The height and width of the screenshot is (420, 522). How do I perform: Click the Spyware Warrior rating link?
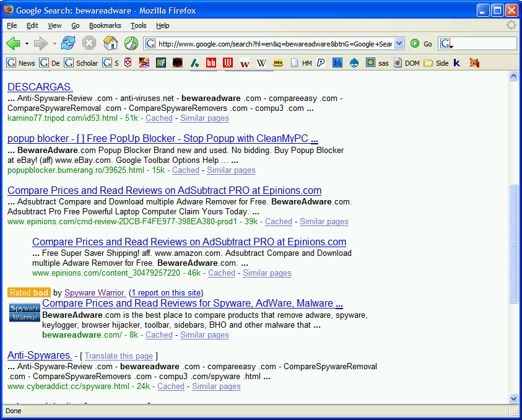(x=95, y=292)
